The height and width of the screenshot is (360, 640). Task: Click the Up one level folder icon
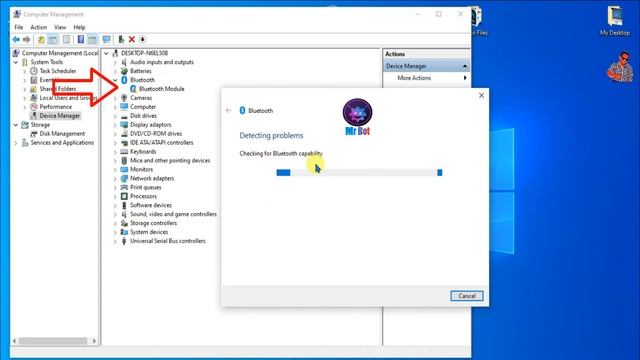41,40
